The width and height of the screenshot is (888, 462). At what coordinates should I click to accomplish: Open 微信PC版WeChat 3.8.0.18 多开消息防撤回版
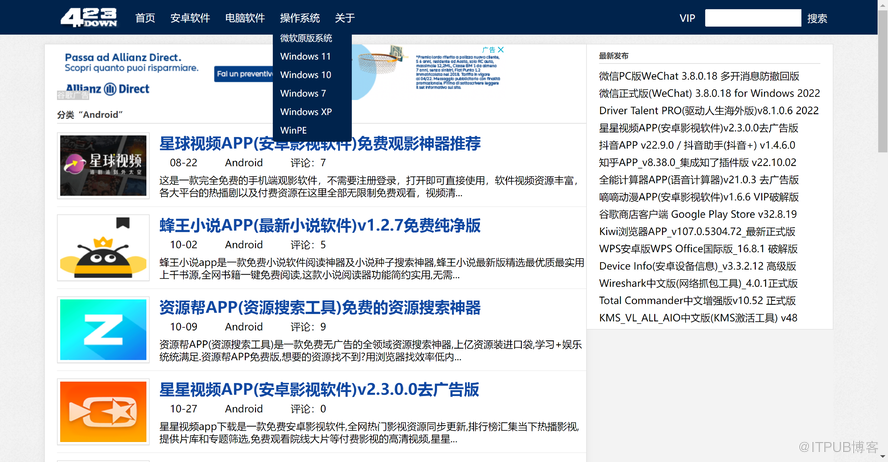tap(699, 76)
